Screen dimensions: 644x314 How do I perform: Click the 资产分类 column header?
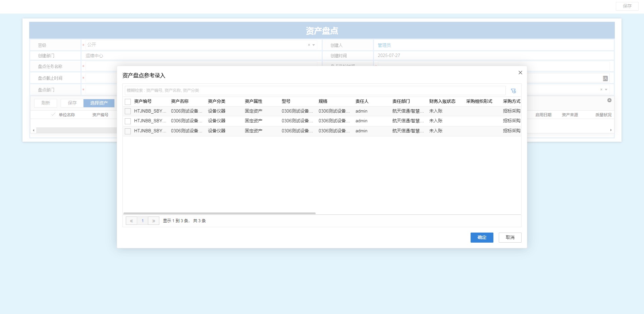tap(217, 101)
